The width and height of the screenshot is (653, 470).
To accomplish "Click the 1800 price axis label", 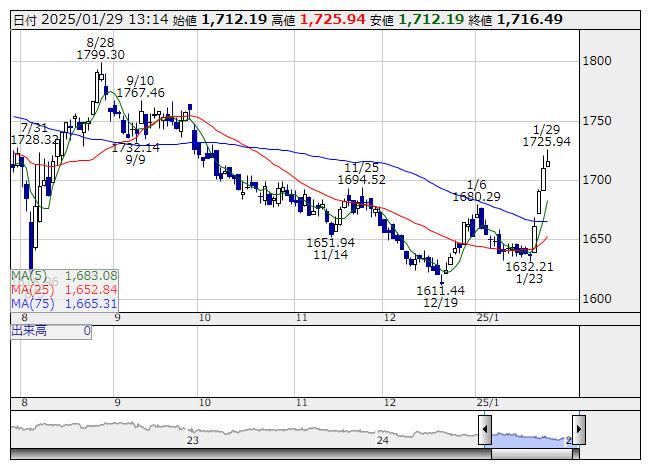I will (597, 61).
